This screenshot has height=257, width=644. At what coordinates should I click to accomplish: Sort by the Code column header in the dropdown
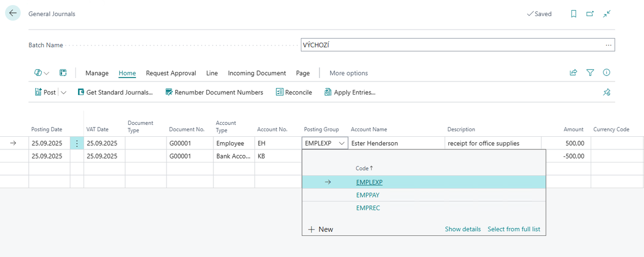click(x=364, y=168)
